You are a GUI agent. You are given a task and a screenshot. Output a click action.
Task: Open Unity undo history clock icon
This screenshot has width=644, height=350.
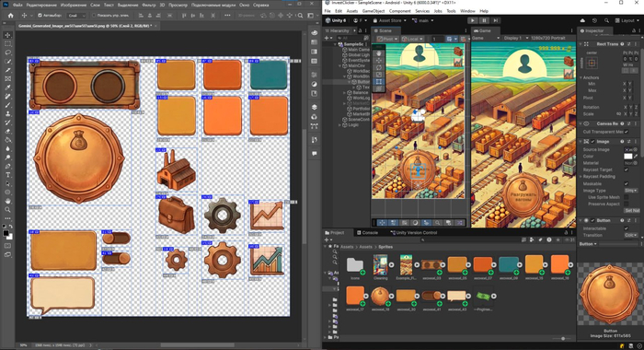point(594,20)
